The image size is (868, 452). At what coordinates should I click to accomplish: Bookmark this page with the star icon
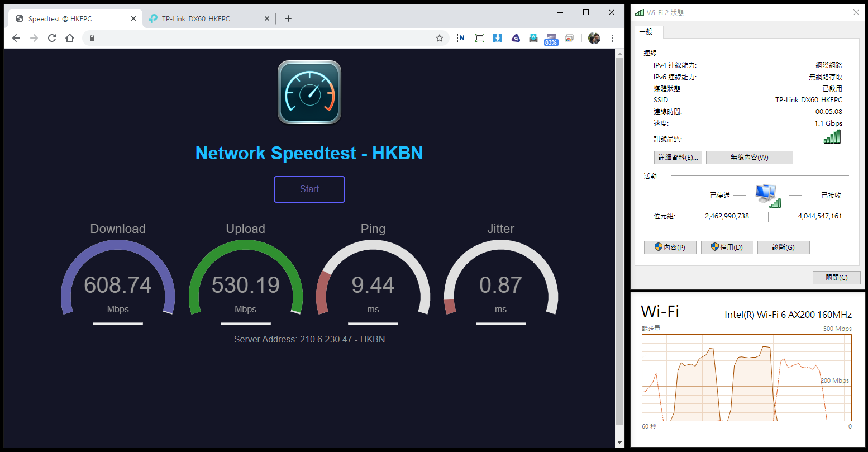440,38
